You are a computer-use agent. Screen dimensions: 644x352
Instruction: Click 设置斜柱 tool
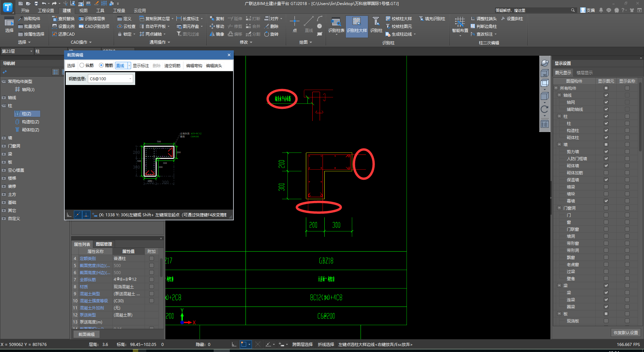pos(512,19)
